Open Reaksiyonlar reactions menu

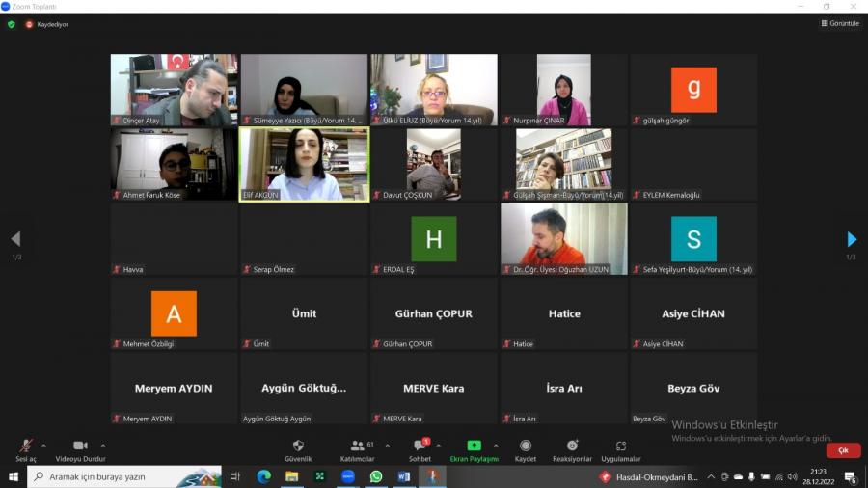click(x=572, y=450)
